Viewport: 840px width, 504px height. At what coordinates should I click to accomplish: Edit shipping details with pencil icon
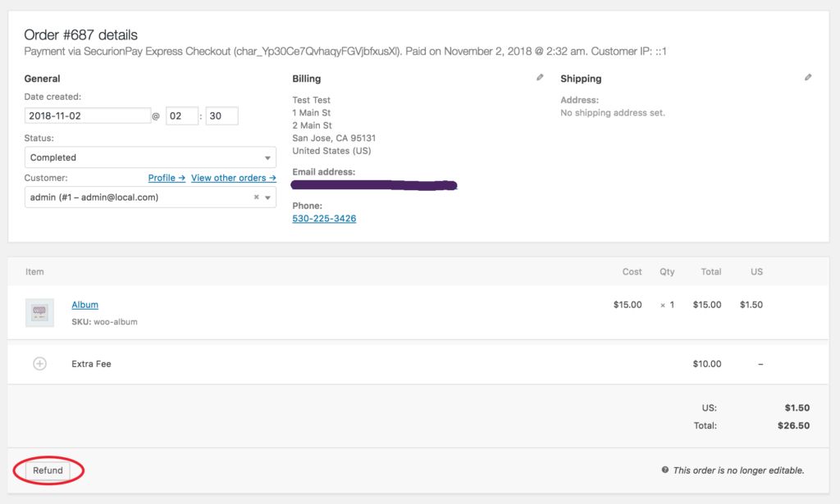click(808, 78)
